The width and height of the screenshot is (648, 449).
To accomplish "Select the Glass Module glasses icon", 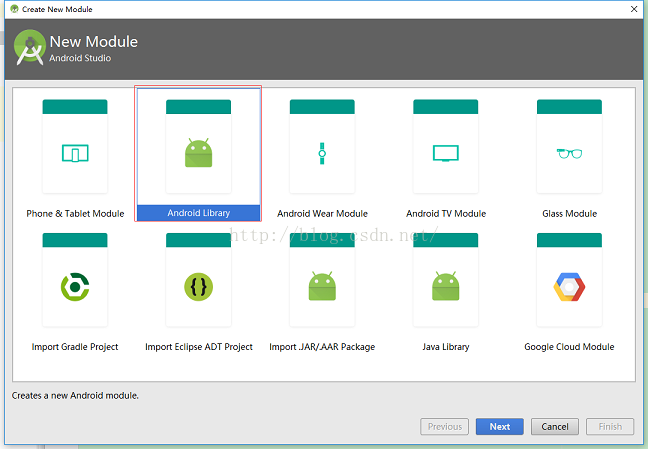I will 569,153.
